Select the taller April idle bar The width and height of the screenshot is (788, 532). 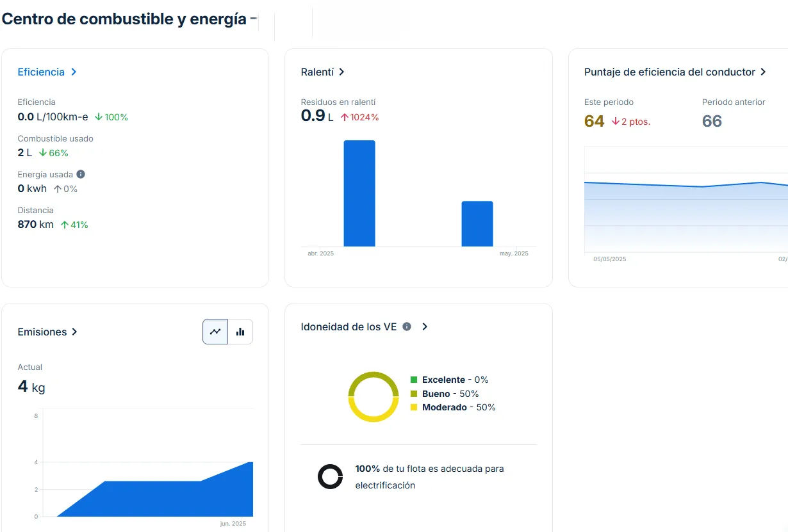[x=359, y=193]
